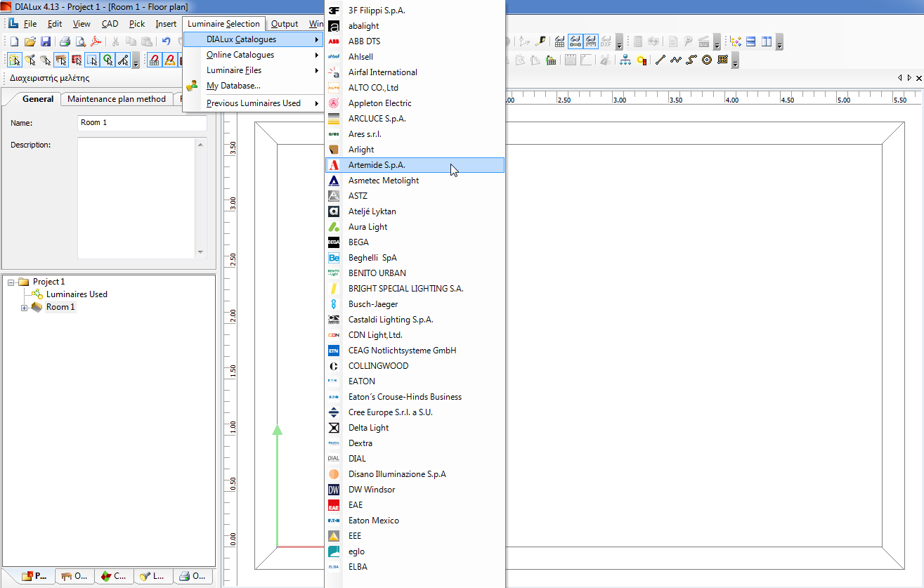
Task: Switch to the Output tab with the printer icon
Action: coord(193,576)
